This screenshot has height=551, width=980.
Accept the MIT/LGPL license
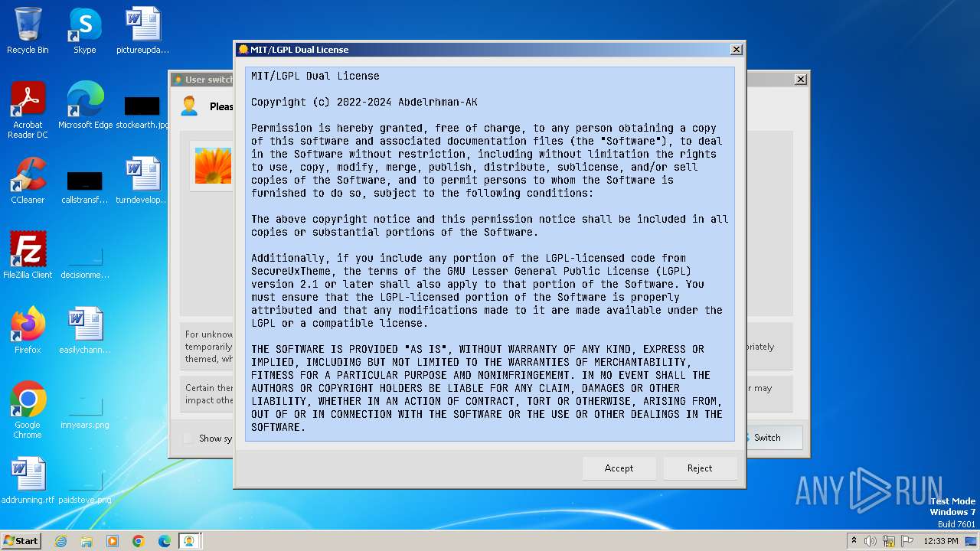pyautogui.click(x=619, y=468)
